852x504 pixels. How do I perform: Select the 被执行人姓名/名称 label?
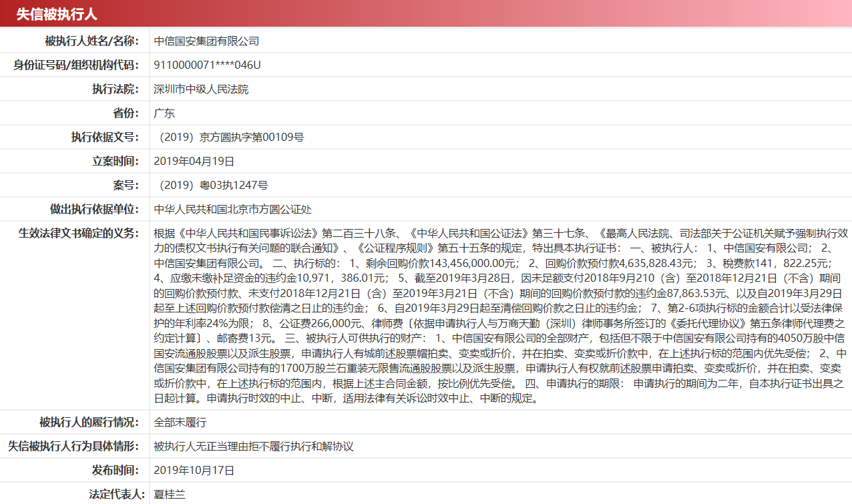pos(91,41)
